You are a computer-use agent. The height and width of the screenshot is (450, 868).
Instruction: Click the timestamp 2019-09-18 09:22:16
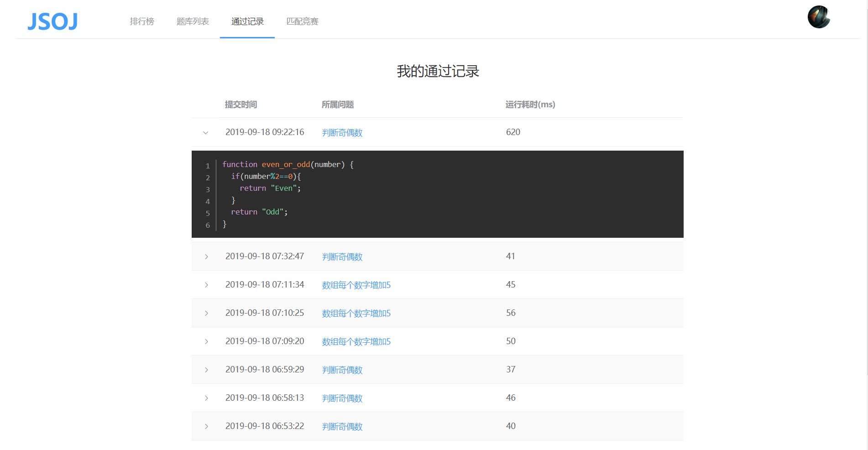[x=265, y=132]
